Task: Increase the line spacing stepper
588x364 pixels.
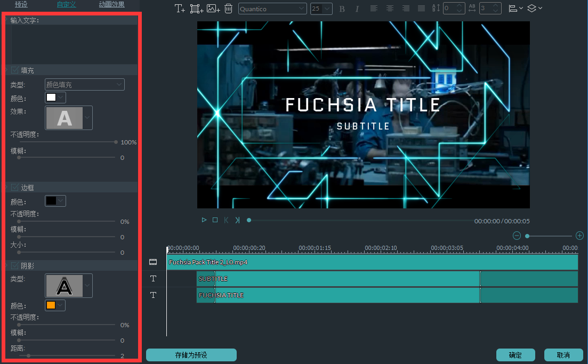Action: coord(460,6)
